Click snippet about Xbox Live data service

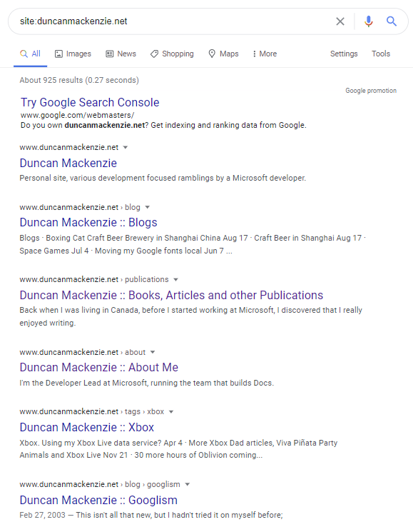178,449
